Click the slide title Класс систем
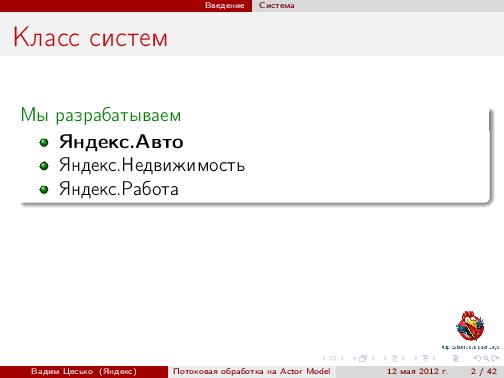Viewport: 504px width, 378px height. click(90, 37)
